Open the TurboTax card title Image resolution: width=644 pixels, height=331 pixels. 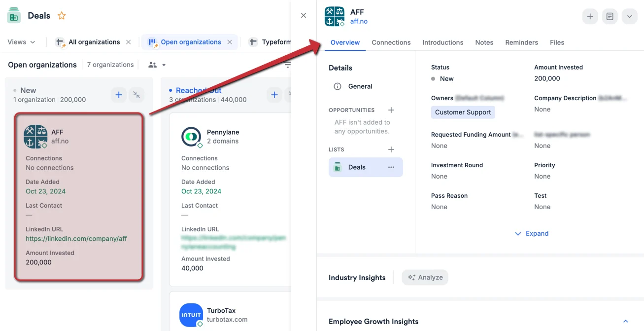[221, 310]
